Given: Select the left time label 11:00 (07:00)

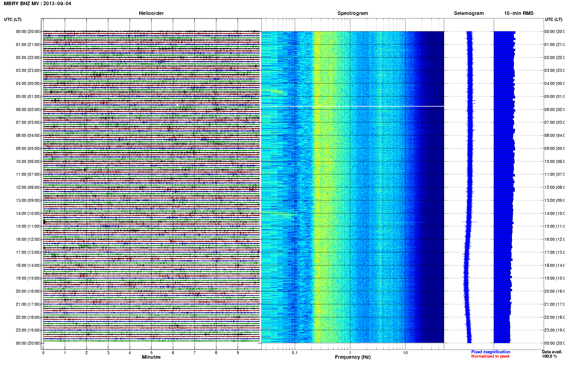Looking at the screenshot, I should (28, 174).
